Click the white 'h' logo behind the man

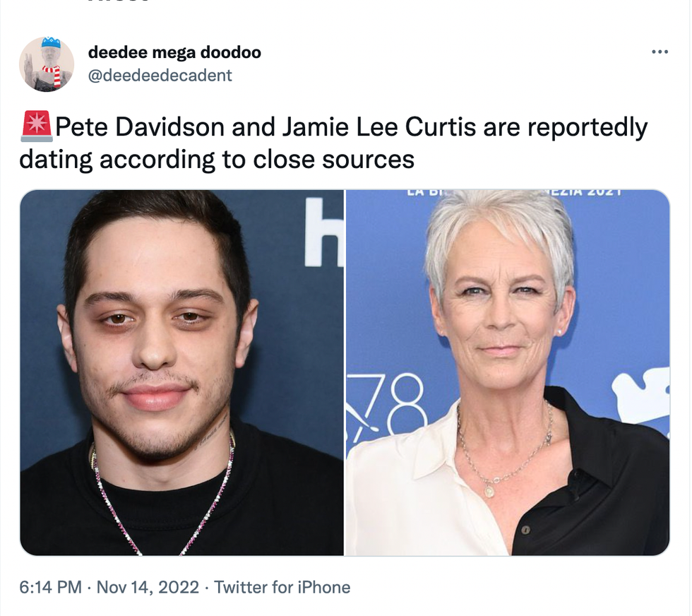click(x=324, y=232)
